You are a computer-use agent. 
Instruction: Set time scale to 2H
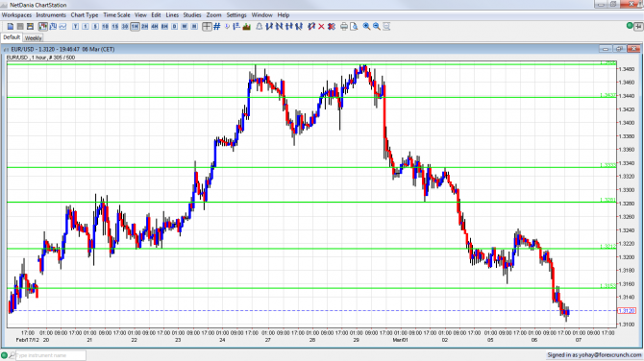tap(144, 27)
